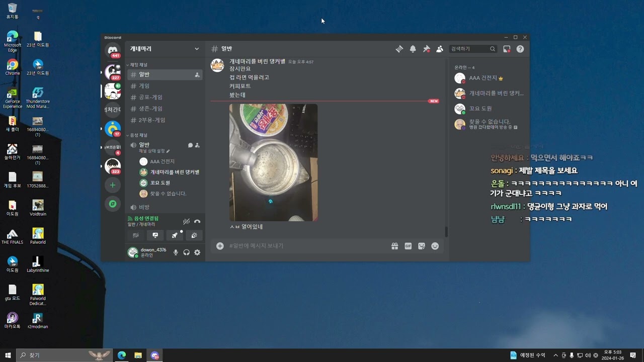Viewport: 644px width, 362px height.
Task: Open the 게임 text channel
Action: pos(165,86)
